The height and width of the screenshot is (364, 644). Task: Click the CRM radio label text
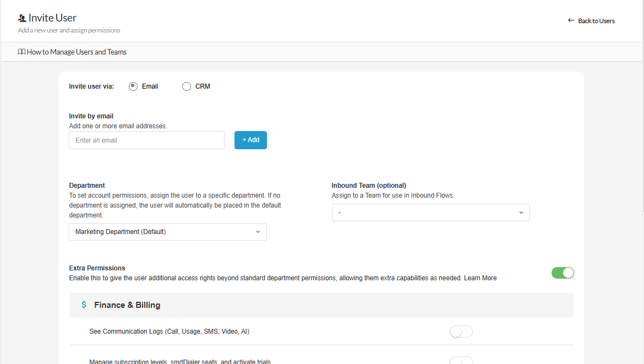[x=203, y=86]
